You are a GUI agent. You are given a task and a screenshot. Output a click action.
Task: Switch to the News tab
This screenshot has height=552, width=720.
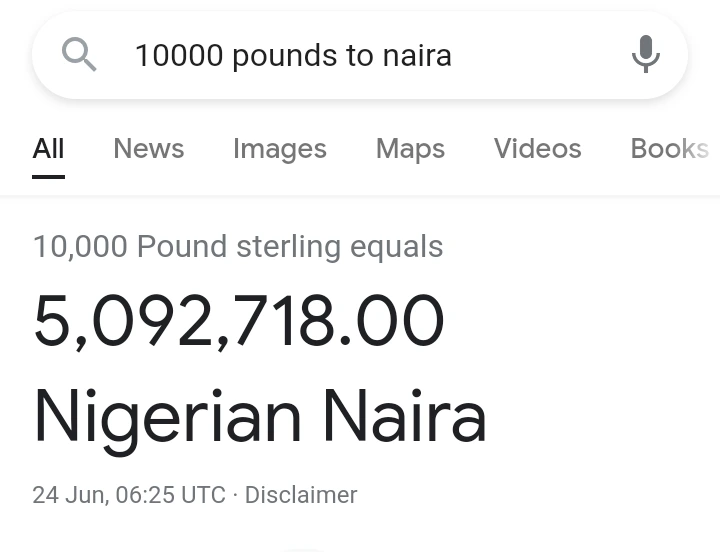[x=148, y=149]
